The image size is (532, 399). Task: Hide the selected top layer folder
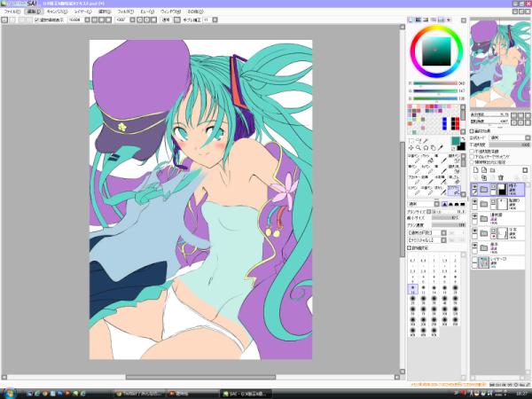click(x=474, y=186)
